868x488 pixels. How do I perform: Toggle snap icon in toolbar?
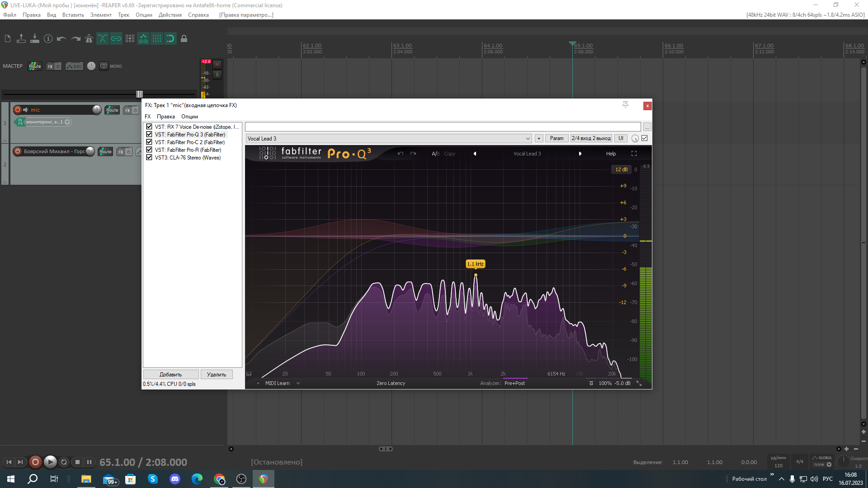pos(170,39)
